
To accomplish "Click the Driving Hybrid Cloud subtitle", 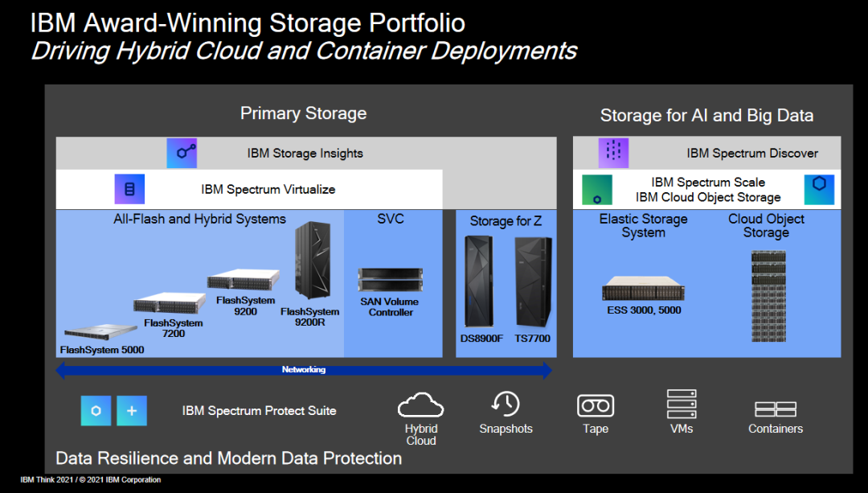I will point(303,51).
